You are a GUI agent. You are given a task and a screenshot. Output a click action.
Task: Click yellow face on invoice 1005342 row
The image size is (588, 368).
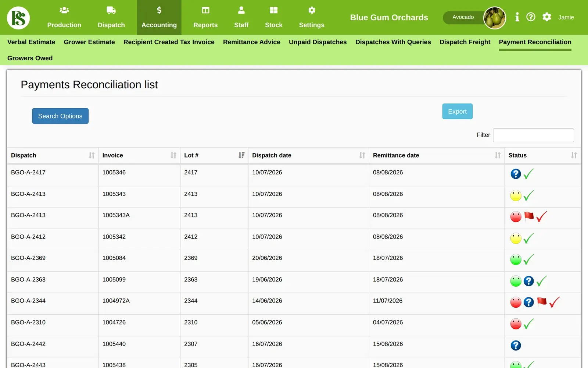click(516, 238)
